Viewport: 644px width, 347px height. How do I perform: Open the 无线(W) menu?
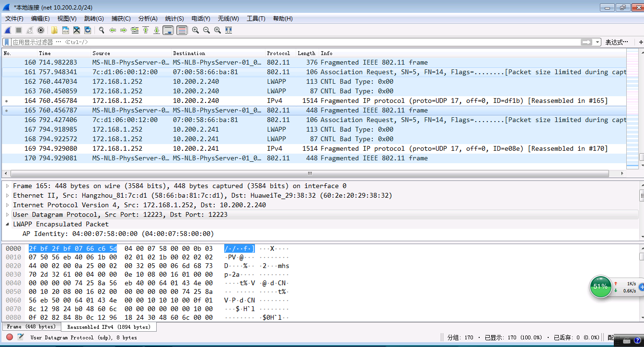pos(228,19)
